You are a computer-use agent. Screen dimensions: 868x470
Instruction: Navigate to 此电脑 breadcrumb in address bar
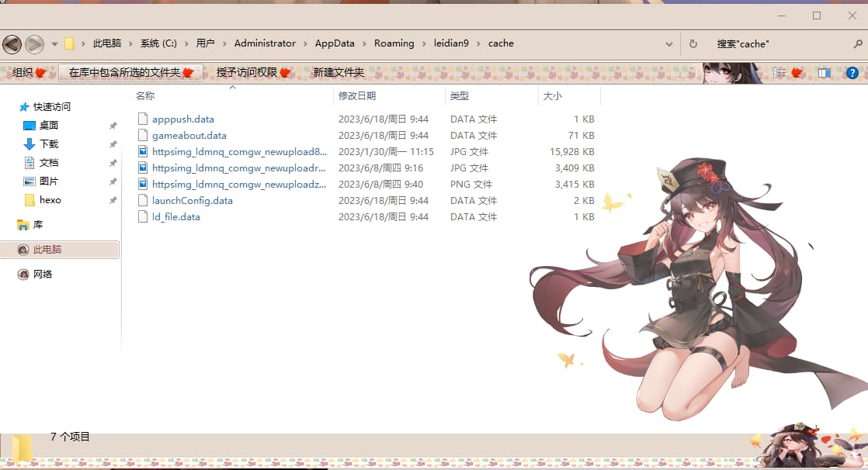pos(107,43)
